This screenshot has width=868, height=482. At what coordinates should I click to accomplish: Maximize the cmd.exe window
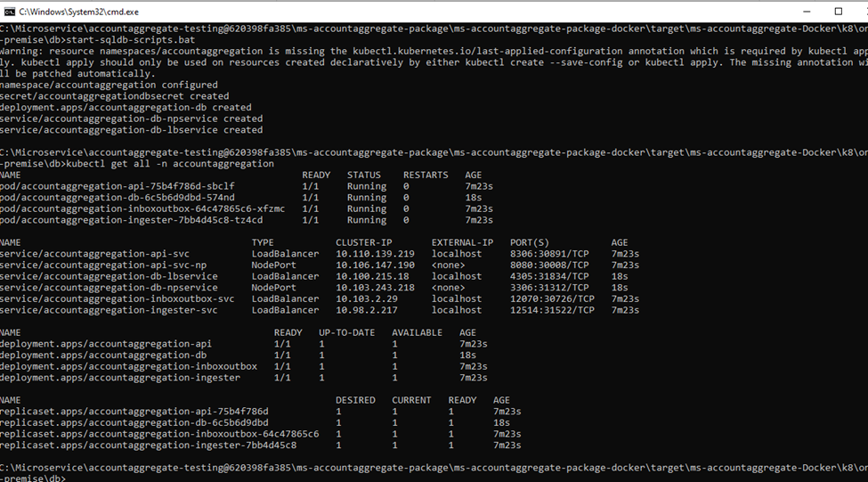tap(838, 12)
